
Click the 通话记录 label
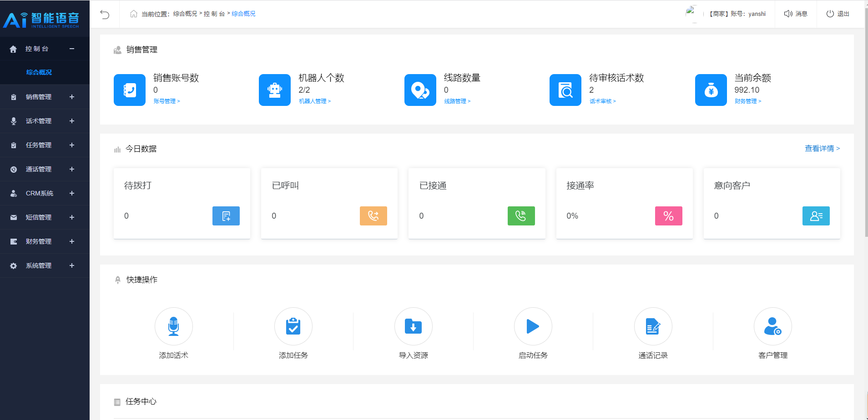coord(653,355)
